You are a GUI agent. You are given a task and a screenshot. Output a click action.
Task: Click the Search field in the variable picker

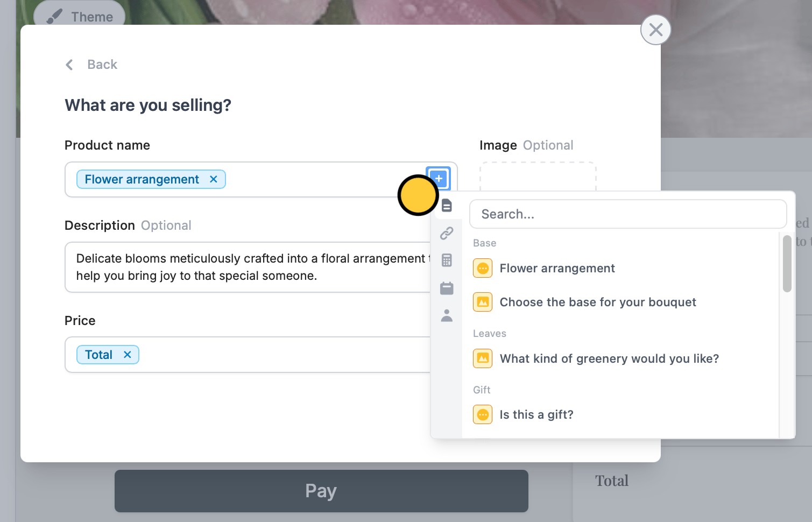click(x=628, y=214)
